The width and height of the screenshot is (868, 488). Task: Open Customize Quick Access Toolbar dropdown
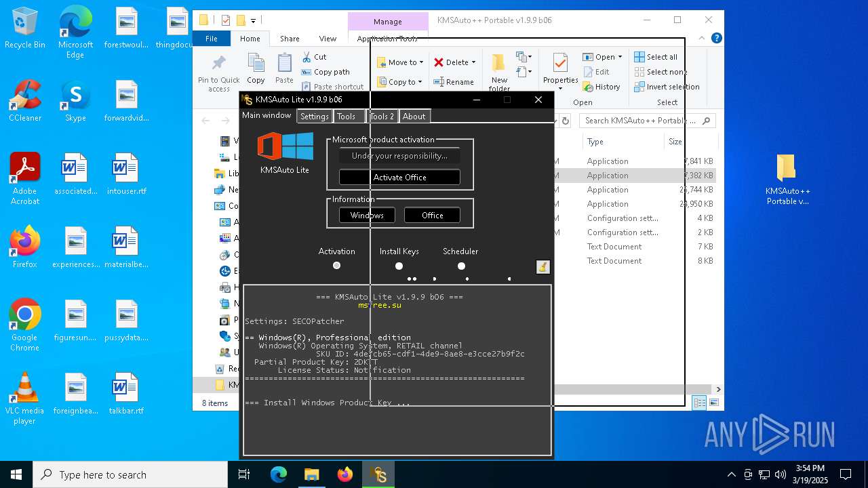pyautogui.click(x=254, y=20)
